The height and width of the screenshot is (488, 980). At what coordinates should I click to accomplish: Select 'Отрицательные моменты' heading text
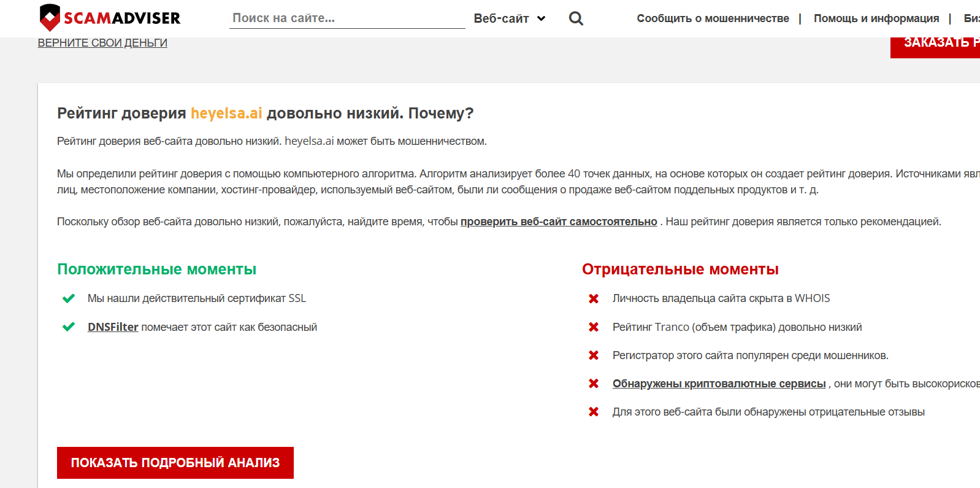coord(680,269)
